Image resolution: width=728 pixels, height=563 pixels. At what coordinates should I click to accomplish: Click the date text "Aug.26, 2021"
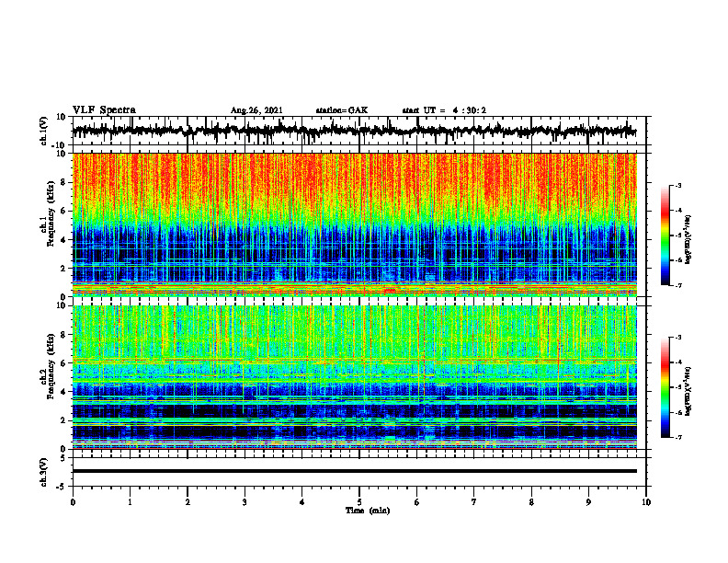tap(256, 110)
